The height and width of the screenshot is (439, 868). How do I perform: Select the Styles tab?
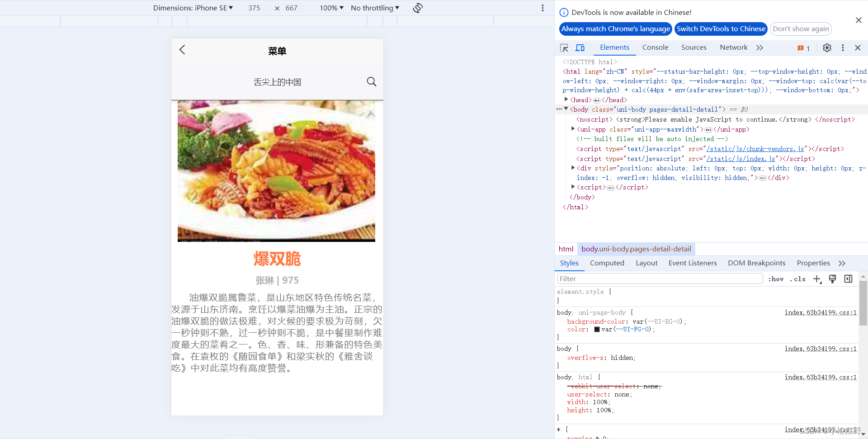[x=569, y=263]
